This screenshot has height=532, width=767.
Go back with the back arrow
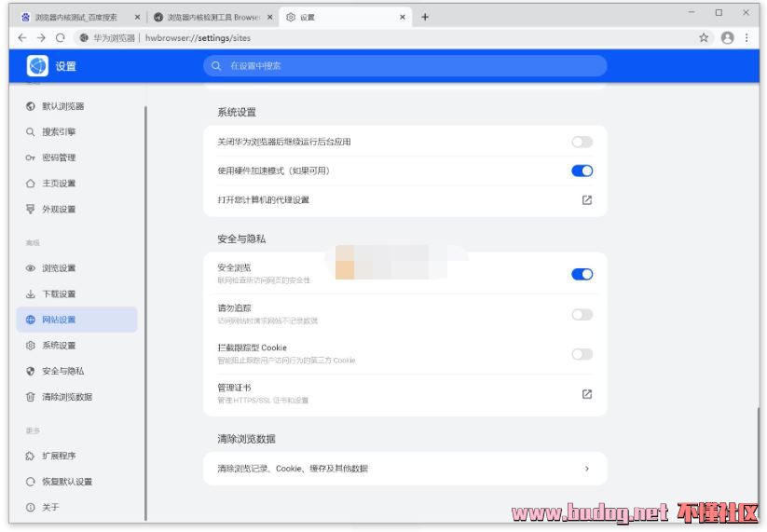click(x=22, y=37)
